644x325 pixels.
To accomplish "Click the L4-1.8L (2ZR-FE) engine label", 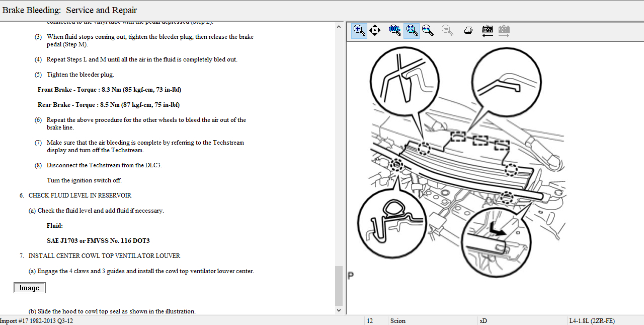I will (592, 321).
